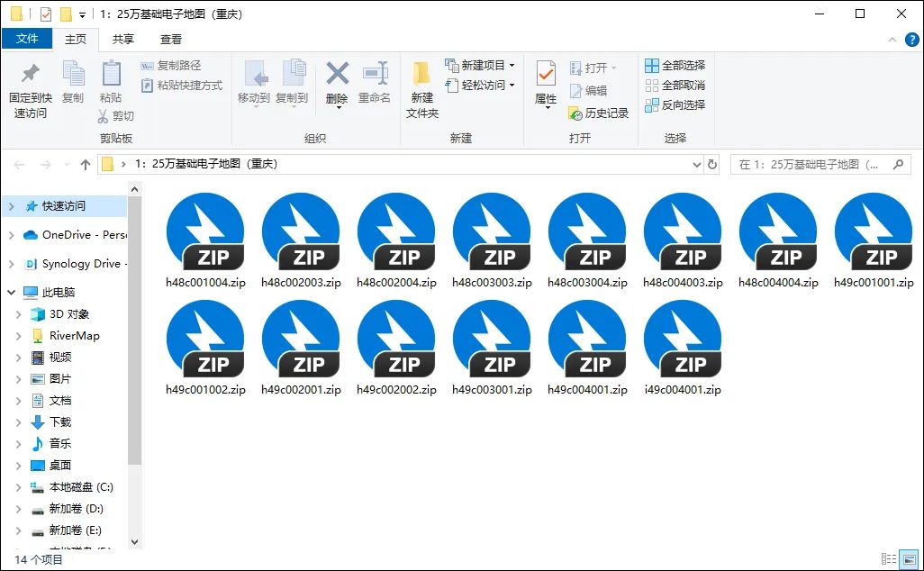Collapse This PC (此电脑) tree node
The width and height of the screenshot is (924, 571).
click(11, 293)
